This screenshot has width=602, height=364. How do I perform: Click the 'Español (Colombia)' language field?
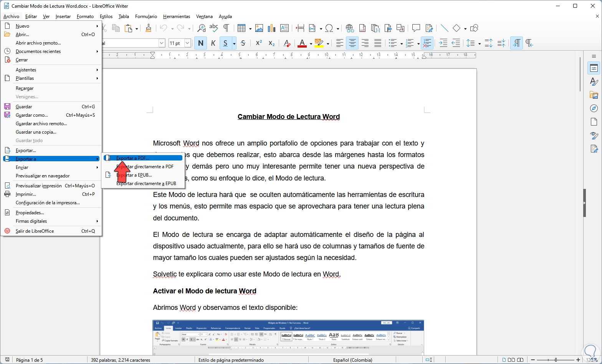click(352, 360)
